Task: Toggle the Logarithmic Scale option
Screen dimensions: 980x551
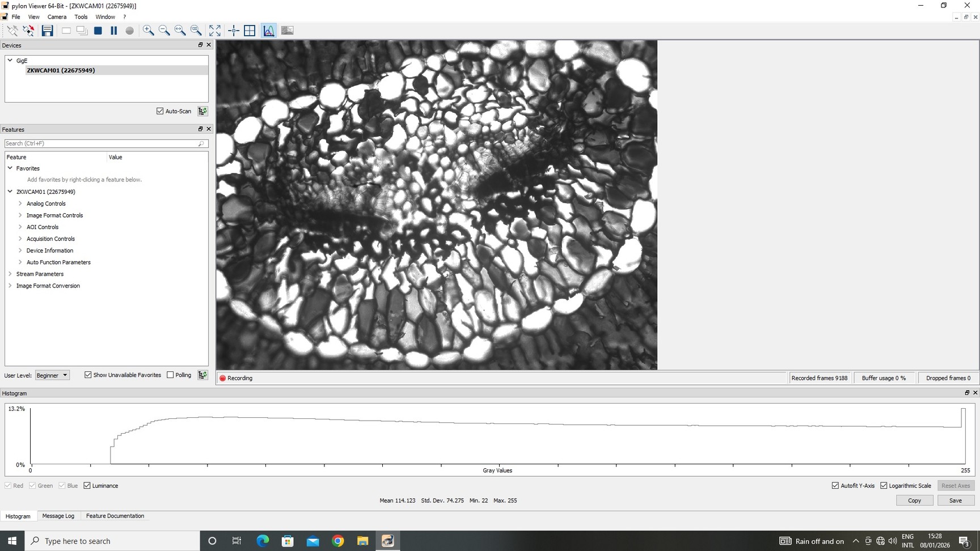Action: (884, 485)
